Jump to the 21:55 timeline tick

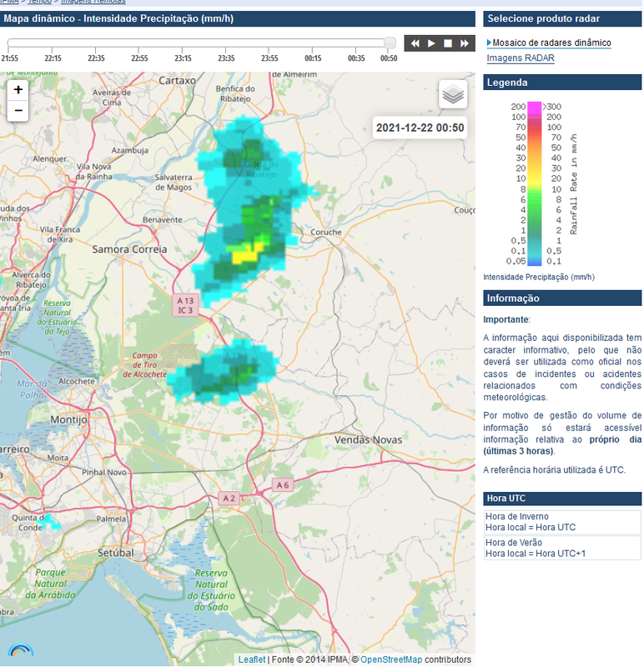coord(10,58)
